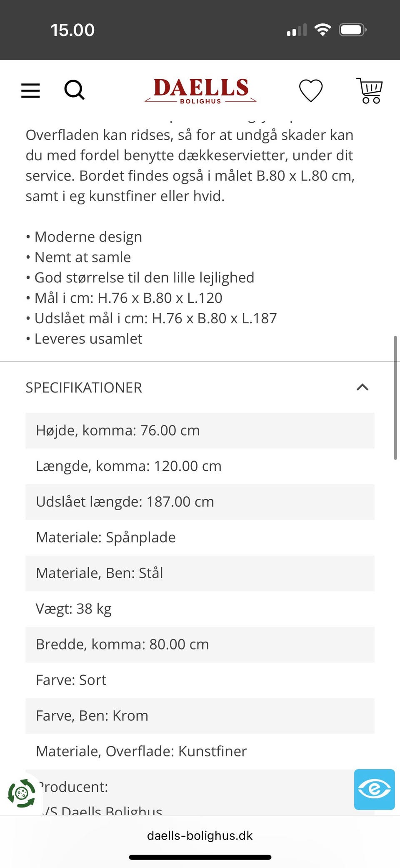The width and height of the screenshot is (400, 868).
Task: Tap the Wi-Fi status icon
Action: pos(322,30)
